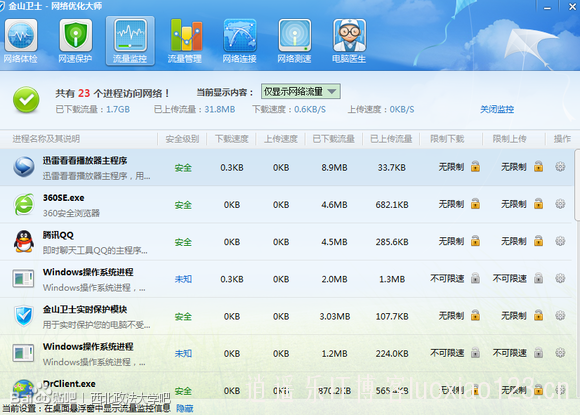Screen dimensions: 580x415
Task: Click 安全 security level for 腾讯QQ
Action: click(183, 242)
